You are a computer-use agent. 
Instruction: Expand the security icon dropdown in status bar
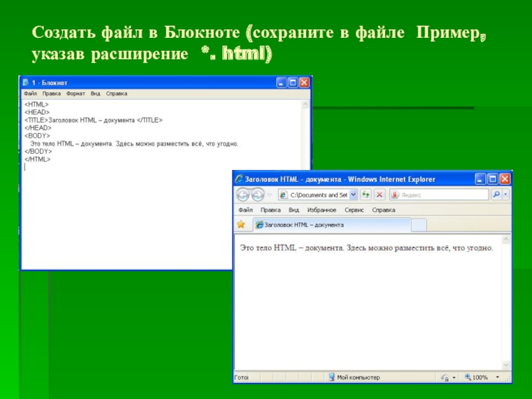pos(454,377)
